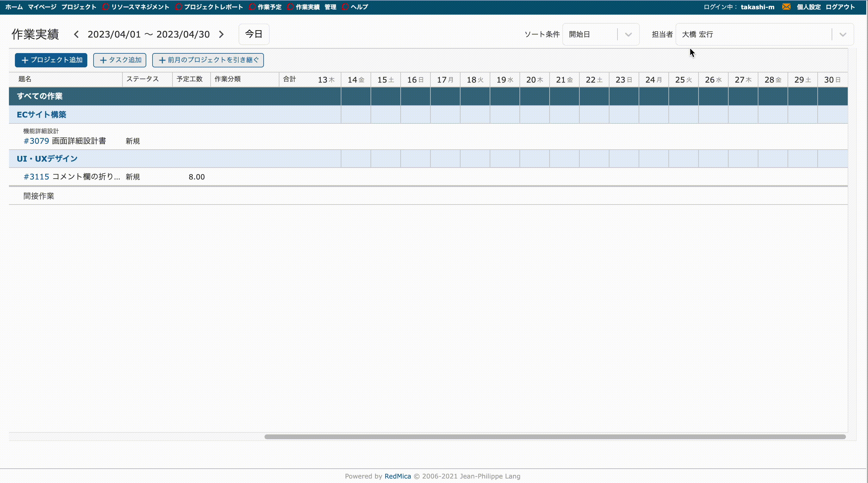This screenshot has width=868, height=483.
Task: Expand the 担当者 dropdown arrow
Action: (x=843, y=34)
